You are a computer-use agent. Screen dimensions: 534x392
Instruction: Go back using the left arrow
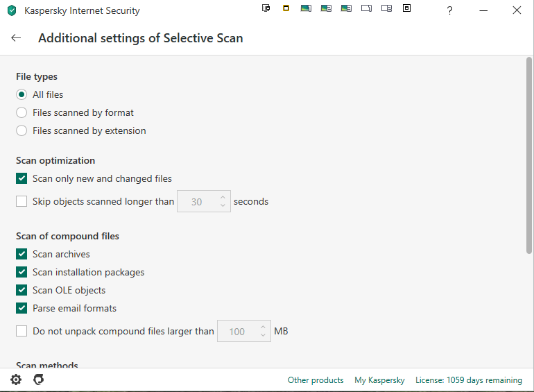(17, 38)
